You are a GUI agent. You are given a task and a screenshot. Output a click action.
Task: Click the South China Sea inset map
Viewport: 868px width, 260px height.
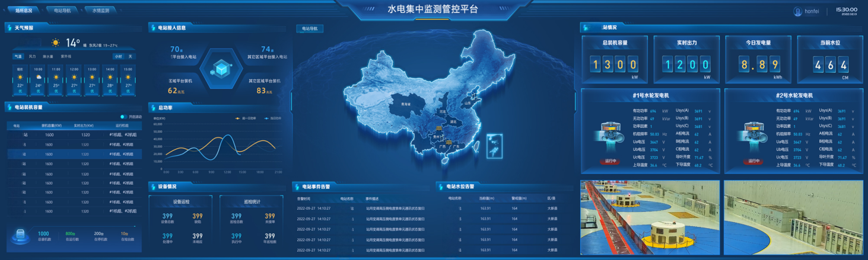(x=494, y=146)
